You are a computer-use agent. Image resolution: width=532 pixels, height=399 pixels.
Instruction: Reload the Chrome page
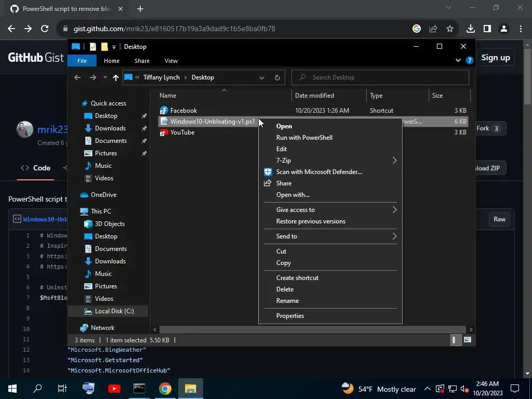[45, 29]
